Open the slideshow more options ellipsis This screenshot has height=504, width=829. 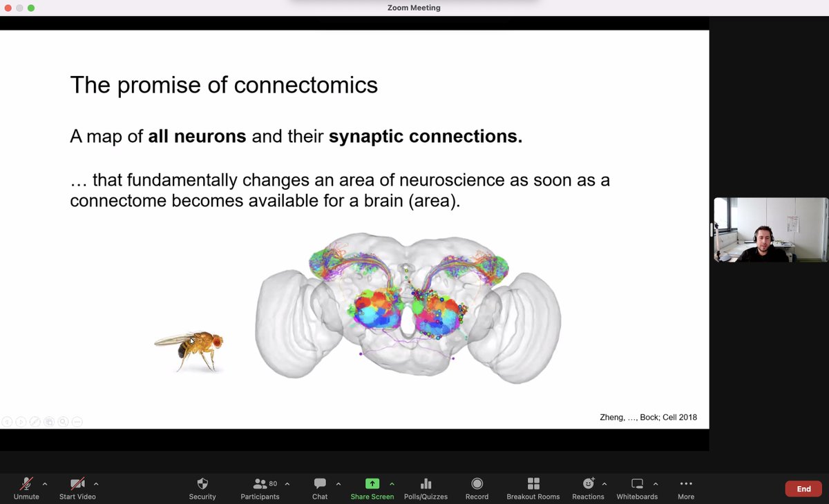[x=77, y=421]
